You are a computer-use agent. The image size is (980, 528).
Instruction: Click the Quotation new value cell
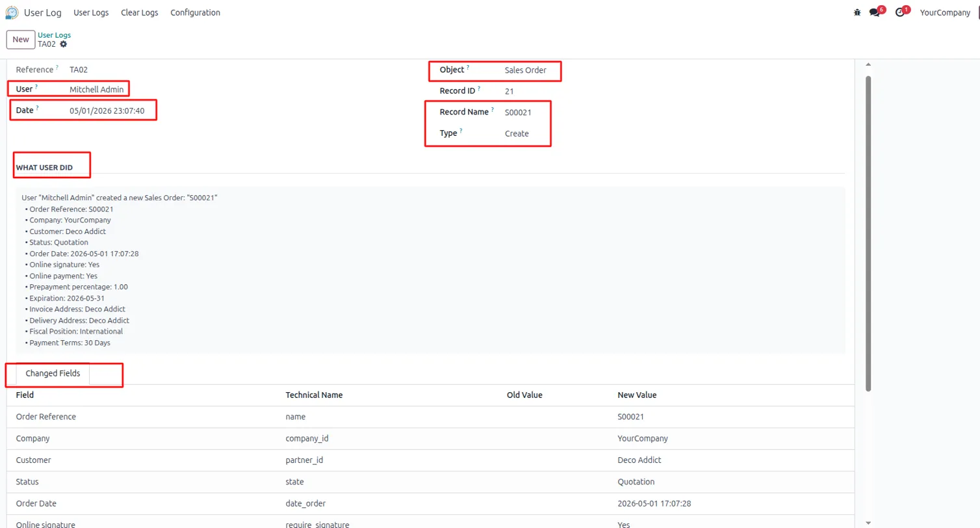coord(636,482)
